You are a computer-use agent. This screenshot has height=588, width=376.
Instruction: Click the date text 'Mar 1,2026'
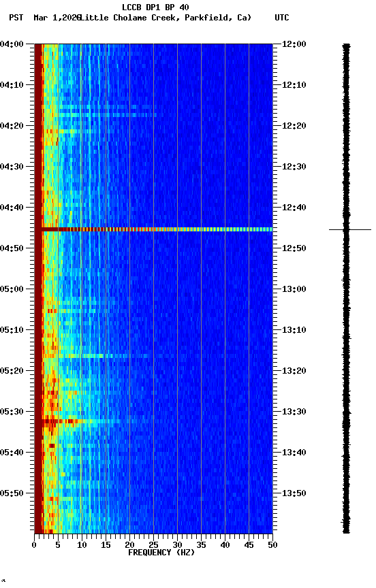click(57, 18)
